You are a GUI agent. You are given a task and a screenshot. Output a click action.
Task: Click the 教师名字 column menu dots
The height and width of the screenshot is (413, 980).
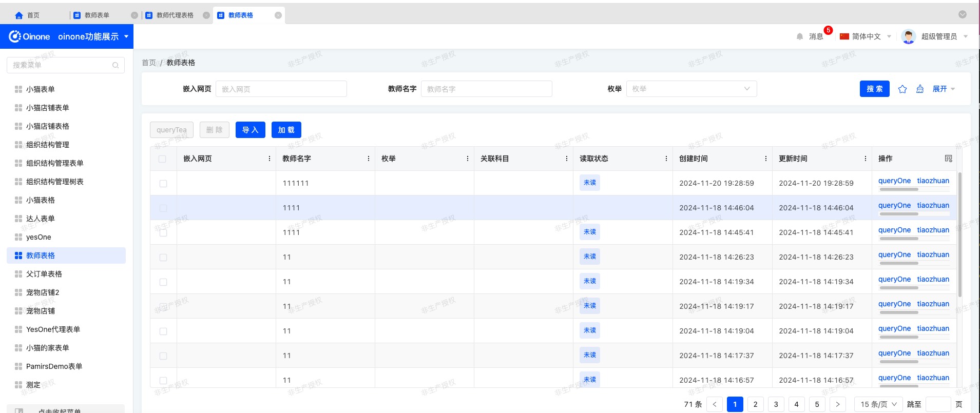(369, 159)
